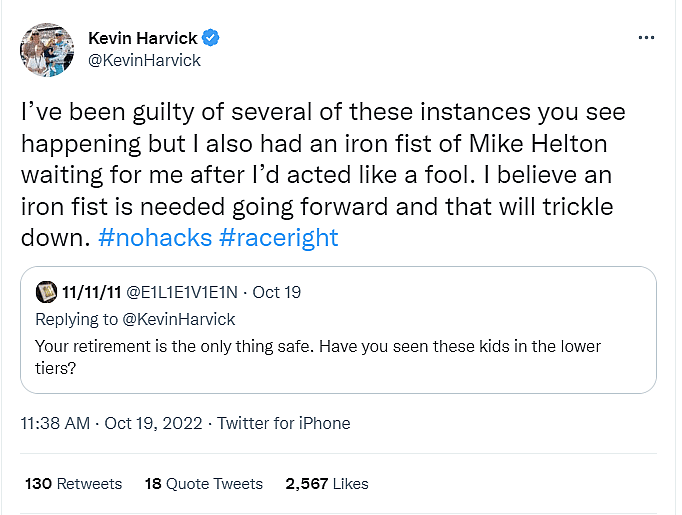Click the quoted user's small avatar icon
Viewport: 682px width, 515px height.
[x=45, y=293]
